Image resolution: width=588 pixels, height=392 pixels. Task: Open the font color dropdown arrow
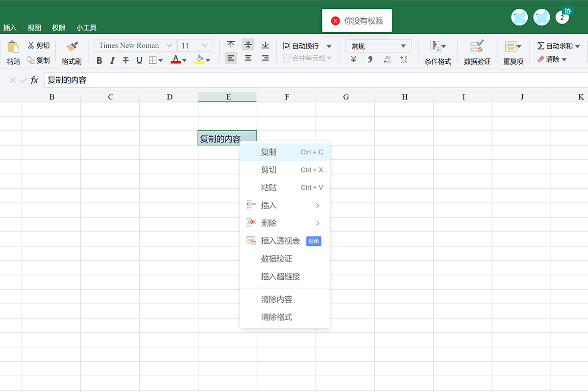pyautogui.click(x=184, y=61)
